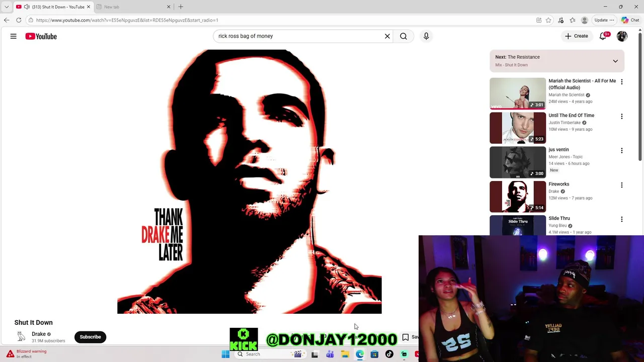
Task: Open Task View on the taskbar
Action: coord(314,354)
